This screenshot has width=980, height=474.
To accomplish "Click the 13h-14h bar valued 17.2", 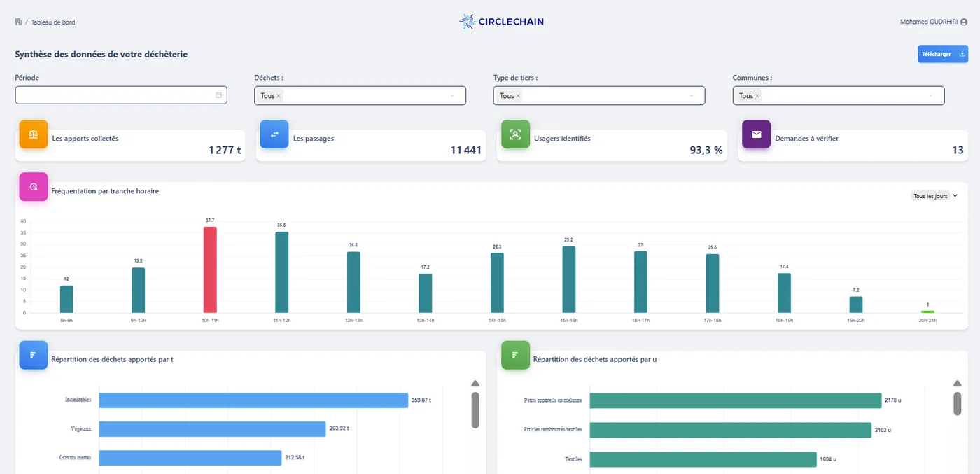I will [x=426, y=293].
